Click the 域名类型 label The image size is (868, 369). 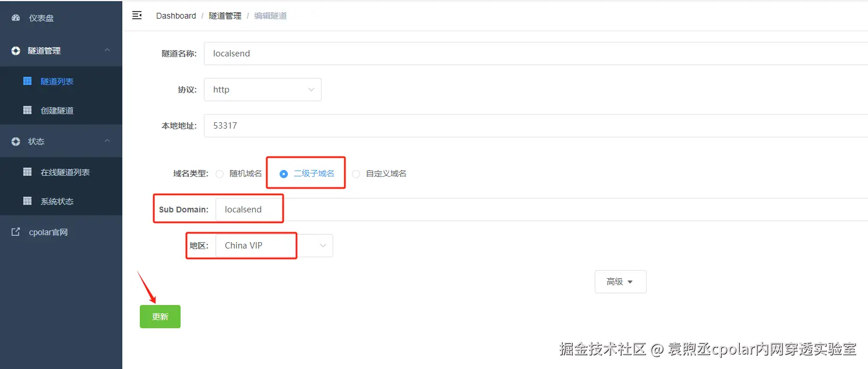(190, 173)
